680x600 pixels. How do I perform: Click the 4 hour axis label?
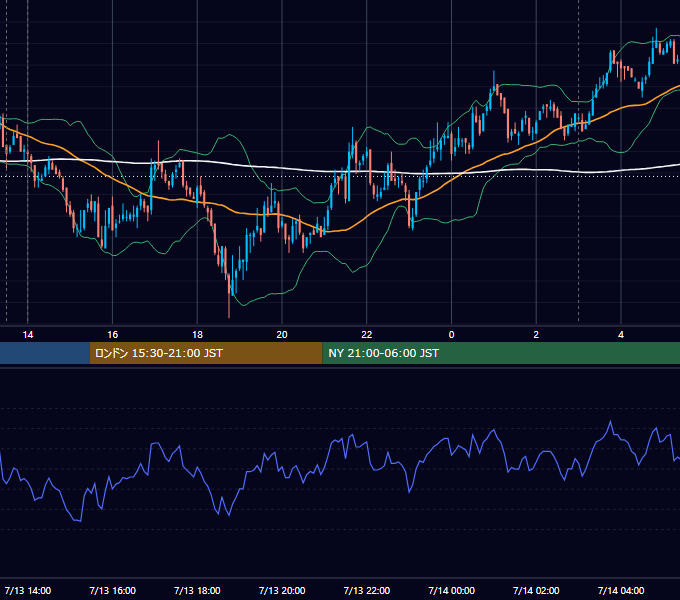(x=621, y=335)
